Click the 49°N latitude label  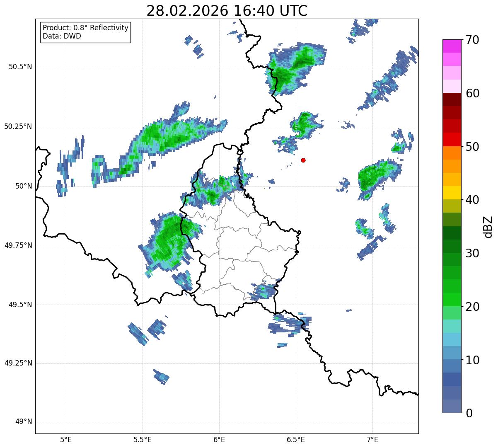click(x=24, y=422)
